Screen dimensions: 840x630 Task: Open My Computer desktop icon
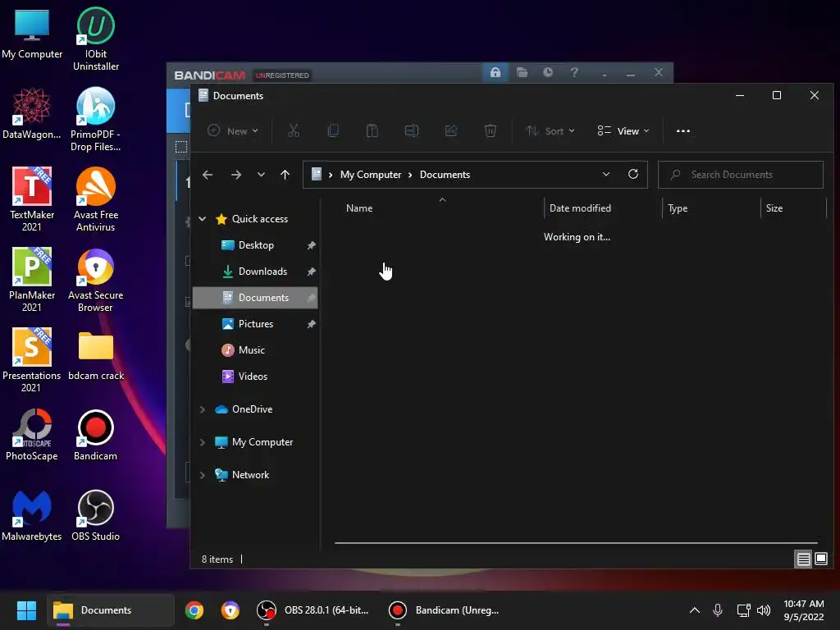(32, 33)
